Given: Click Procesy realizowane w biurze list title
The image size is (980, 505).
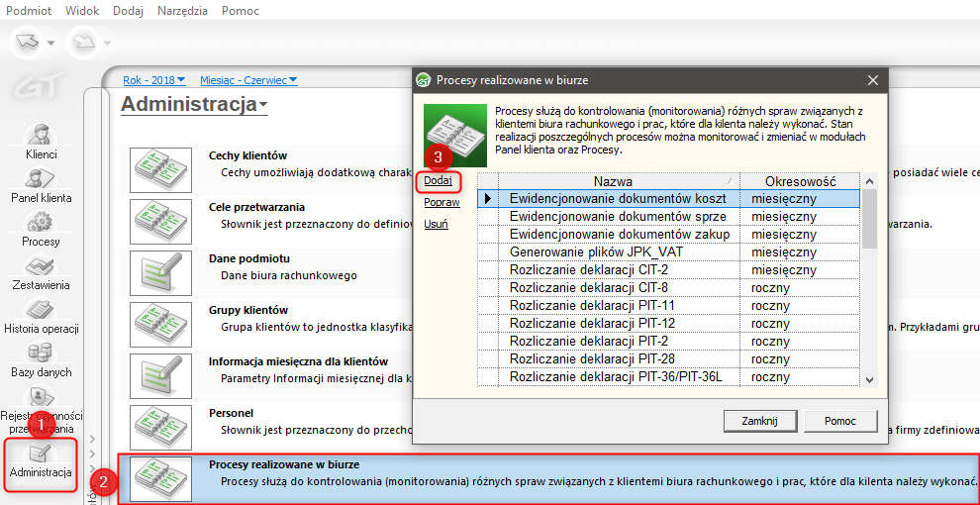Looking at the screenshot, I should click(284, 464).
